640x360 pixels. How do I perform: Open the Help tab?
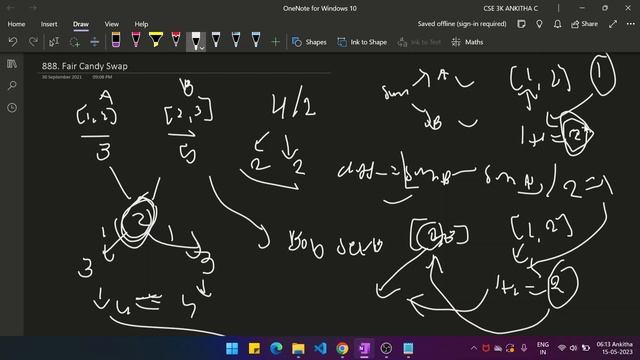tap(141, 24)
